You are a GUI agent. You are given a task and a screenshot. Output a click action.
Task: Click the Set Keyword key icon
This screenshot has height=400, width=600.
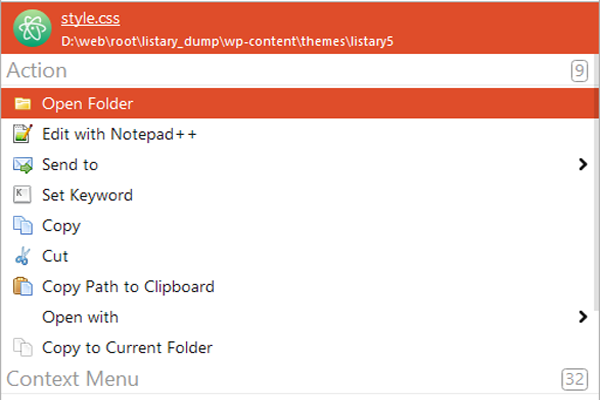23,195
